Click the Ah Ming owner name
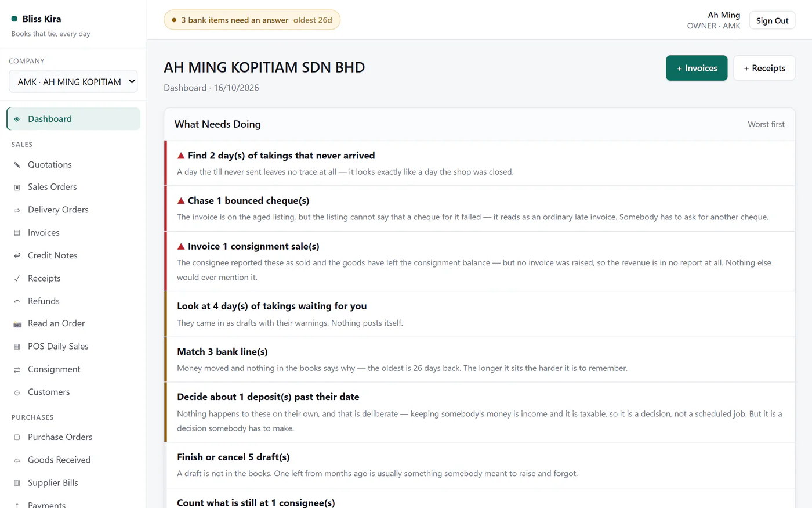812x508 pixels. pyautogui.click(x=724, y=15)
